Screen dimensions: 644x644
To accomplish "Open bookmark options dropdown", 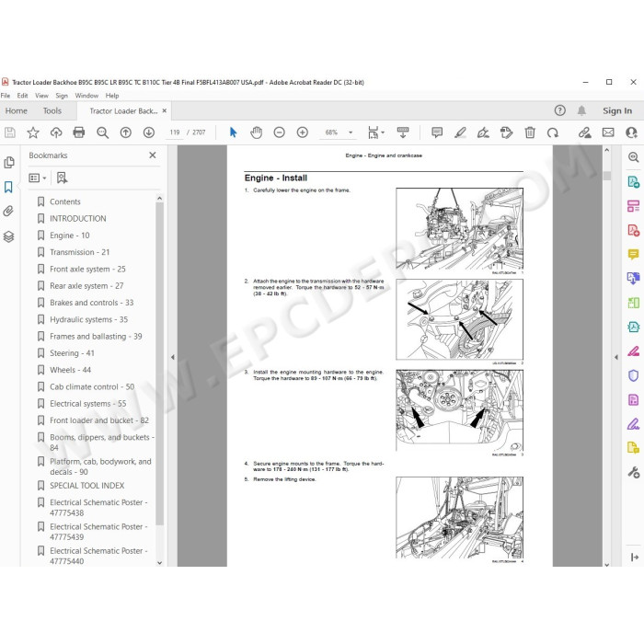I will click(38, 178).
